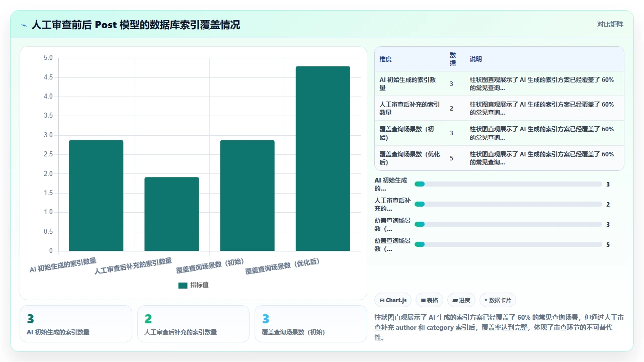644x362 pixels.
Task: Select the 表格 tag
Action: (x=429, y=300)
